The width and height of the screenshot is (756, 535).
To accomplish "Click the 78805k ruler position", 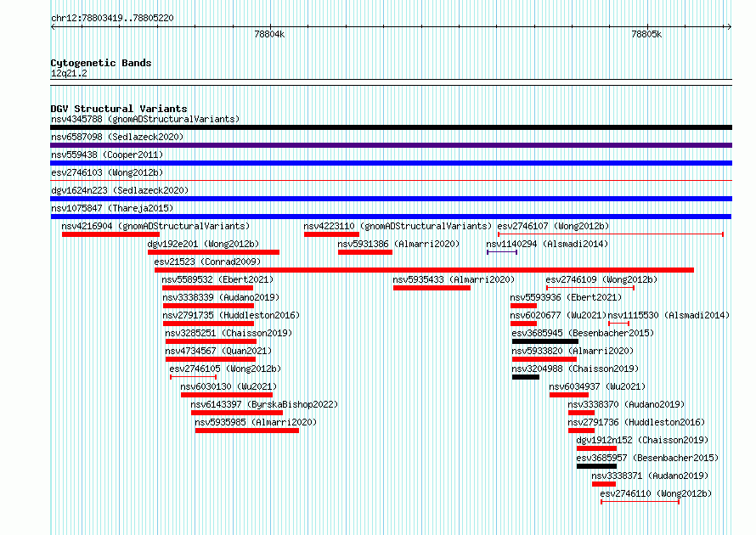I will click(x=646, y=34).
